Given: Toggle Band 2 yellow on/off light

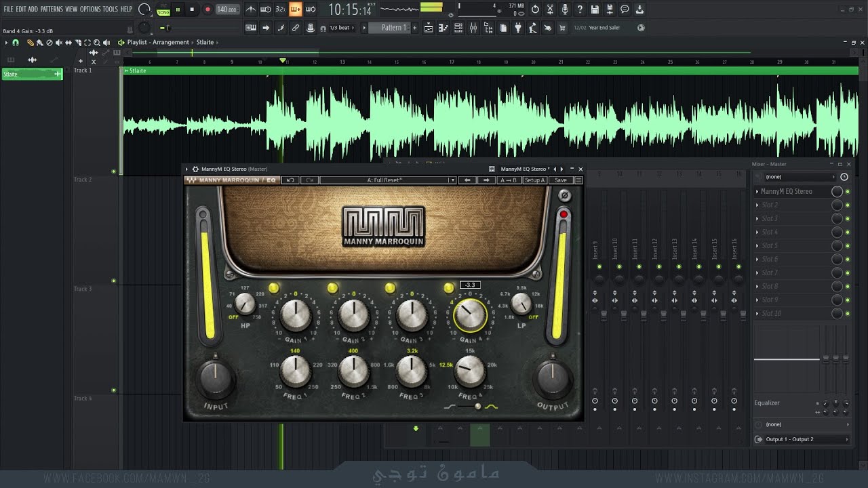Looking at the screenshot, I should point(332,288).
